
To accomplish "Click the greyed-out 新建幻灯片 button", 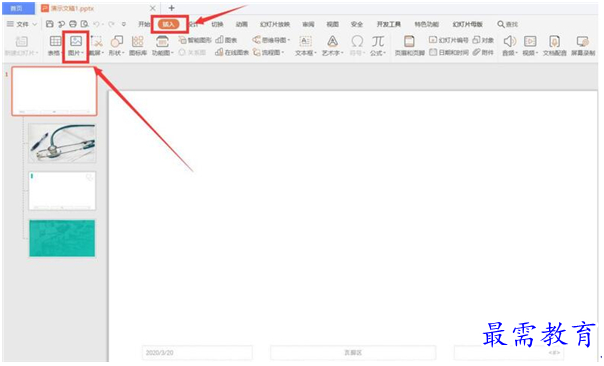I will (x=21, y=45).
